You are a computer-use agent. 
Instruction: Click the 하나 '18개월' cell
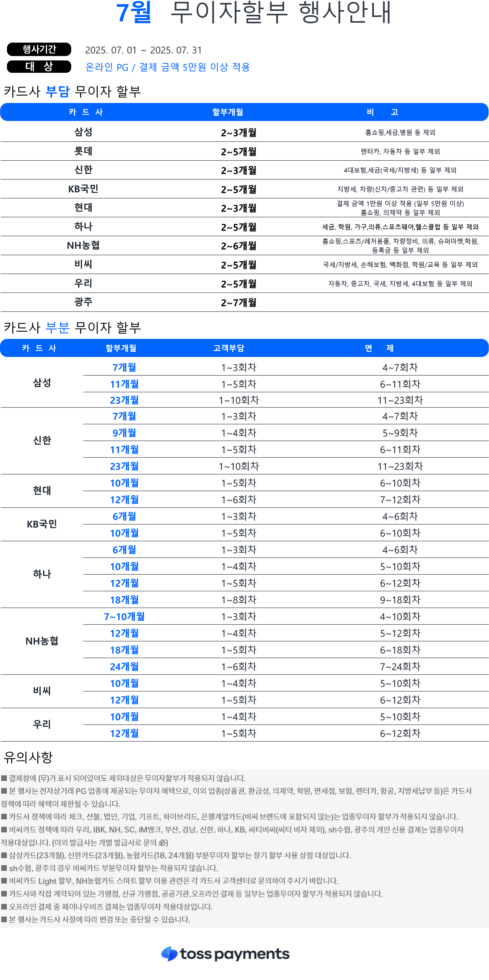(124, 600)
